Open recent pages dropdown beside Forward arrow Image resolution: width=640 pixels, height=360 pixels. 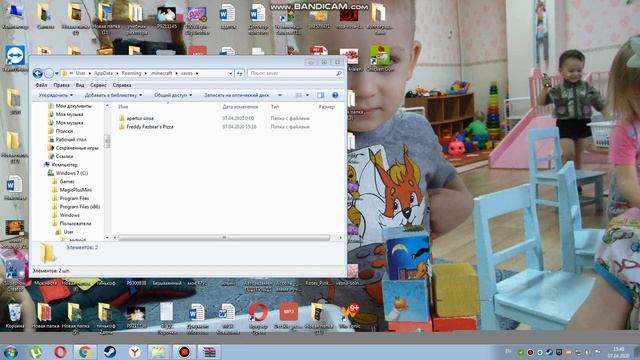pyautogui.click(x=57, y=73)
